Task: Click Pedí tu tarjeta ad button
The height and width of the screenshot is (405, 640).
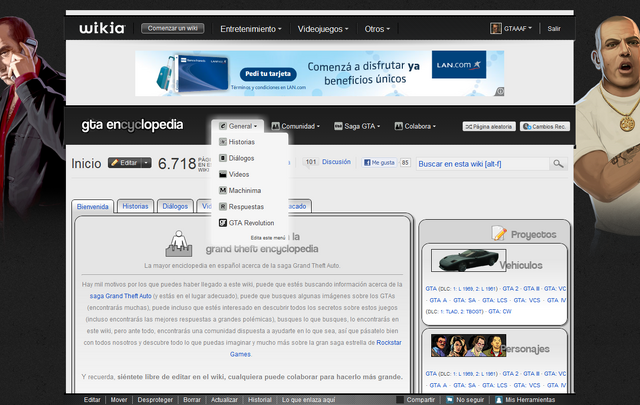Action: click(268, 74)
